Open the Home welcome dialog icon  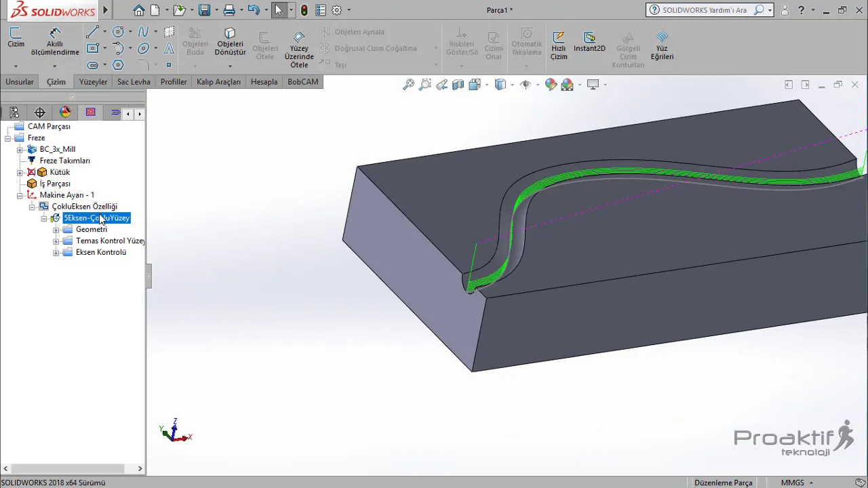click(x=138, y=10)
